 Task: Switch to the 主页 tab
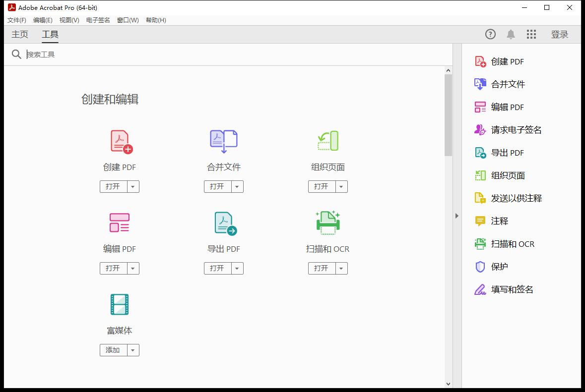20,34
